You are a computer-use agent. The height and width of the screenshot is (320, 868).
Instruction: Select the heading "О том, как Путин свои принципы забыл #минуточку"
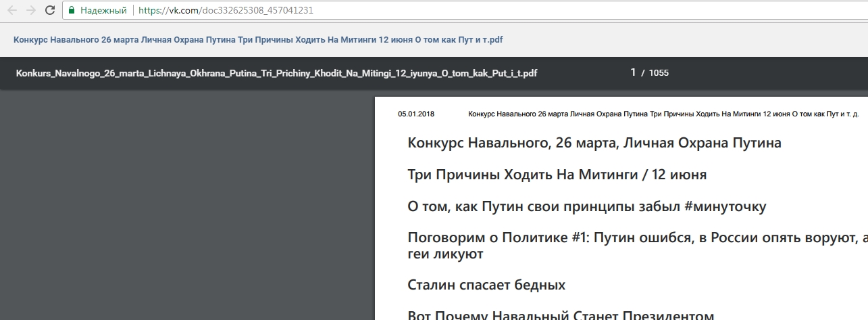tap(587, 207)
